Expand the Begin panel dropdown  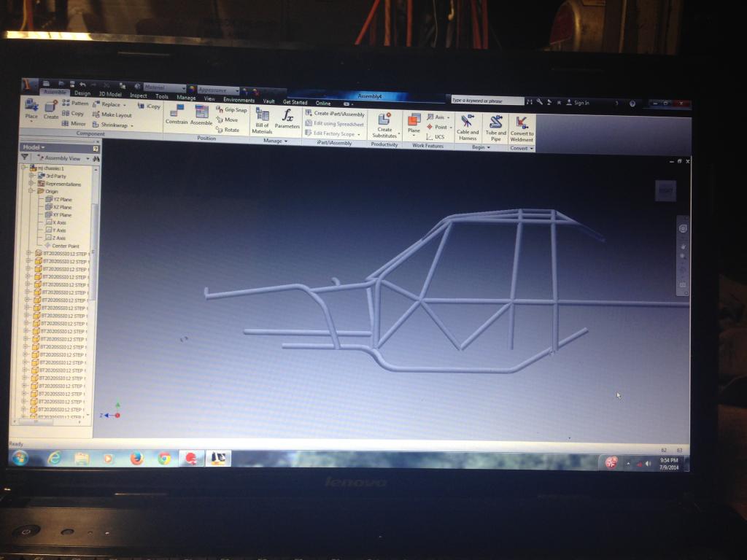pos(481,147)
